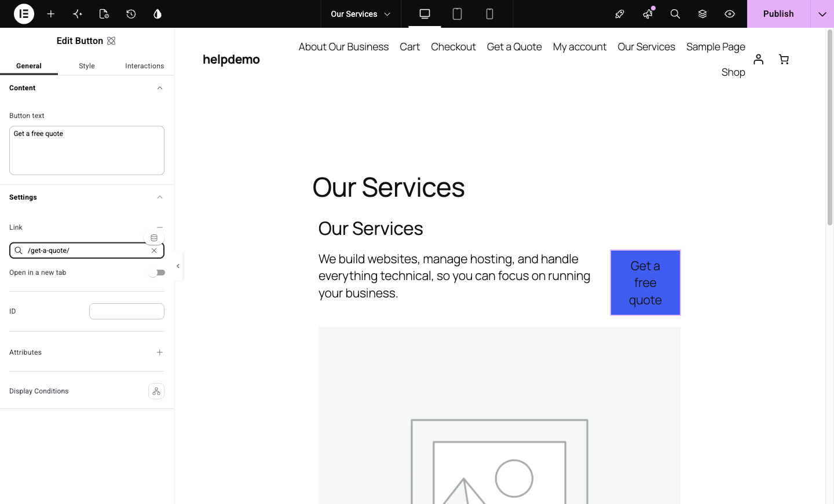The height and width of the screenshot is (504, 834).
Task: Click the Attributes label
Action: click(25, 352)
